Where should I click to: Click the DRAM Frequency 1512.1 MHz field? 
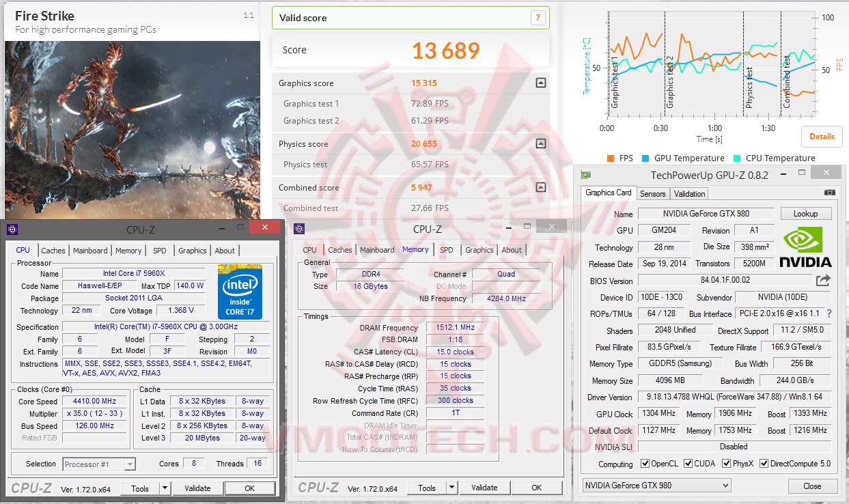click(x=455, y=328)
